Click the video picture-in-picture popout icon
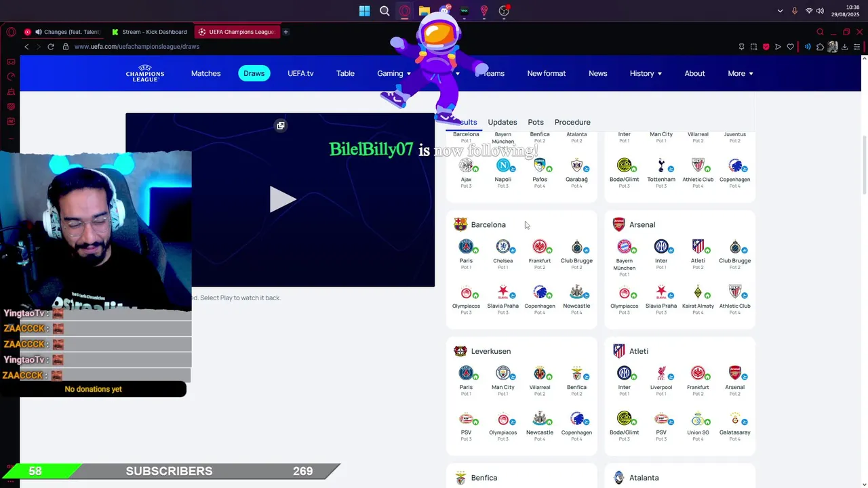 [x=281, y=125]
